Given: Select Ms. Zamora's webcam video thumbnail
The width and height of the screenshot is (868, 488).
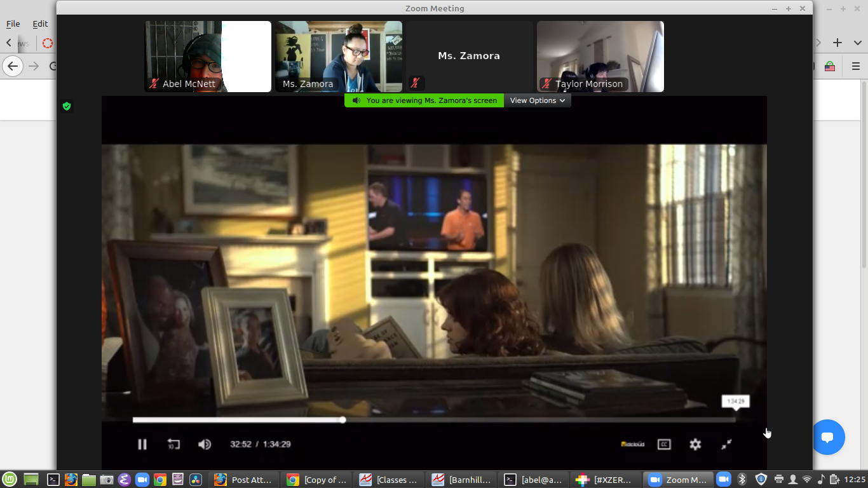Looking at the screenshot, I should point(339,57).
